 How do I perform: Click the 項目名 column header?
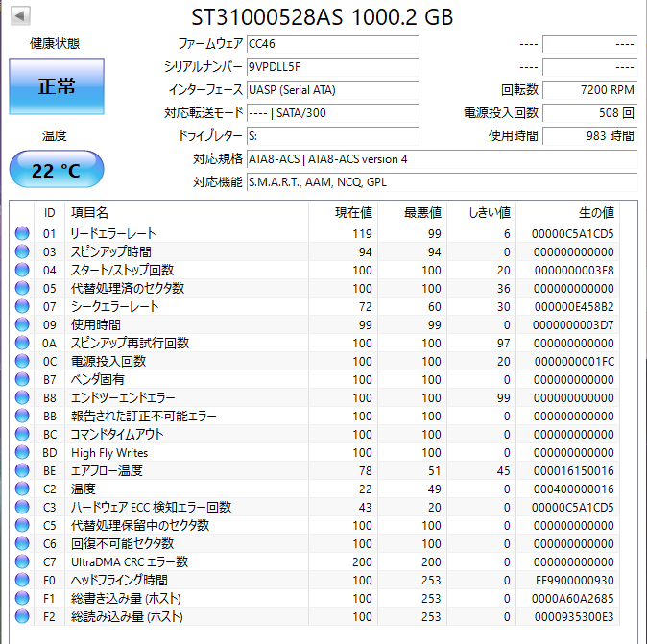pyautogui.click(x=90, y=212)
